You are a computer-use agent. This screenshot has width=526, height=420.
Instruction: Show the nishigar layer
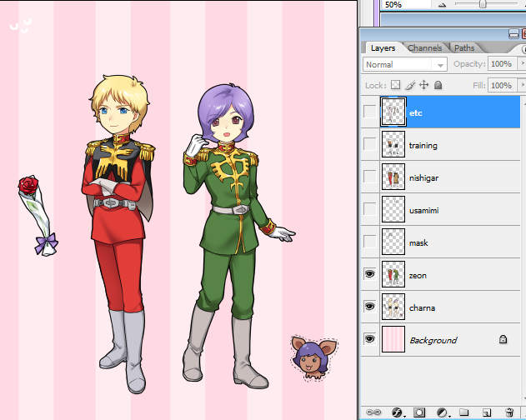pos(369,177)
